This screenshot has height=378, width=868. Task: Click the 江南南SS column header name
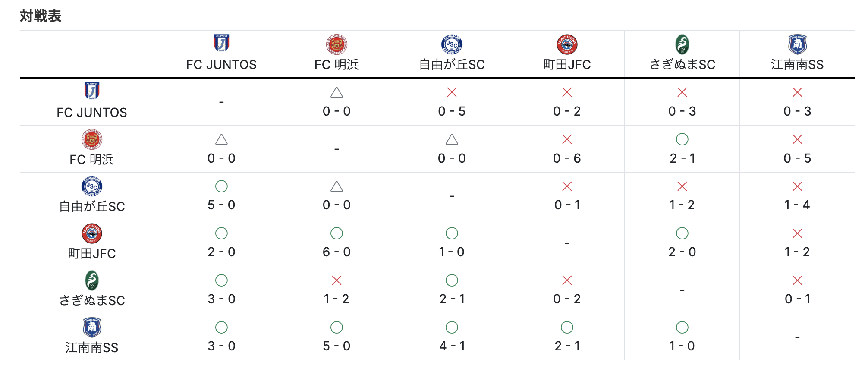coord(797,65)
